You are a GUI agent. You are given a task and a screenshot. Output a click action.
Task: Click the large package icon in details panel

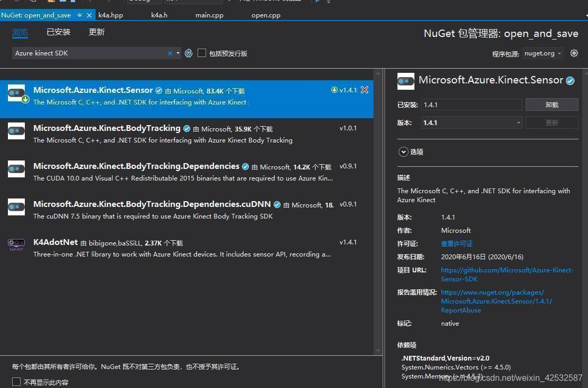point(406,81)
